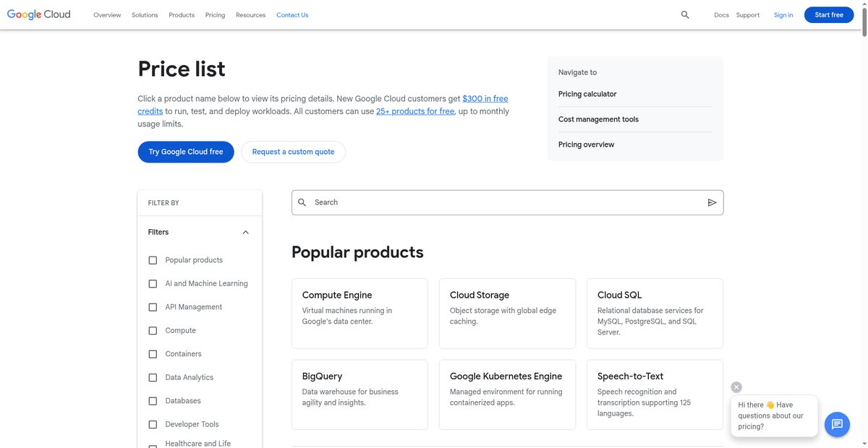Click Request a custom quote
The width and height of the screenshot is (868, 448).
click(293, 152)
